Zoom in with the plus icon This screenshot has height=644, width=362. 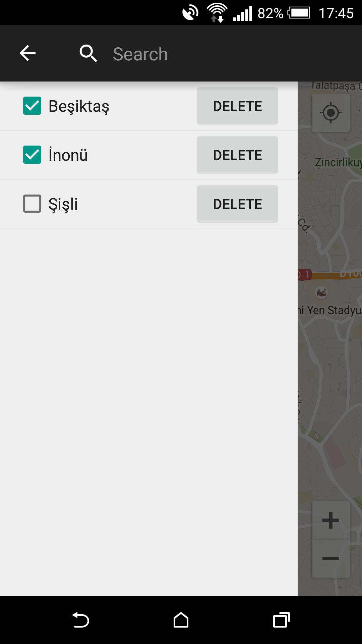[x=331, y=520]
